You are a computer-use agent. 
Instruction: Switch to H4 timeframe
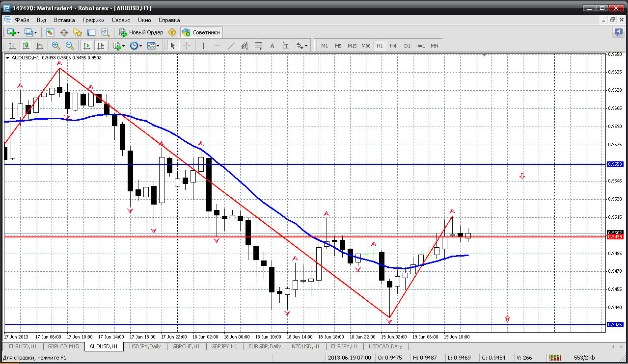(393, 46)
